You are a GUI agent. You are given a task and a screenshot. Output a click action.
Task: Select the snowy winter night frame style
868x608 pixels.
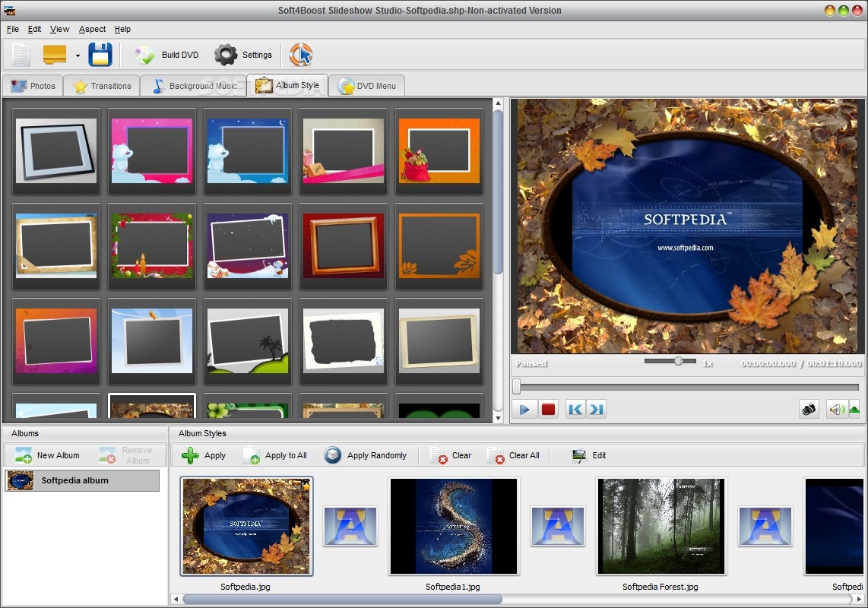[248, 246]
